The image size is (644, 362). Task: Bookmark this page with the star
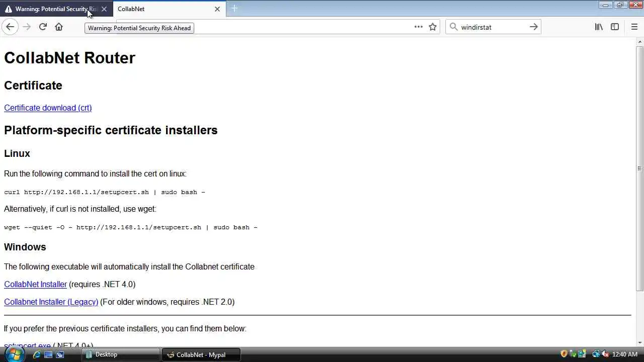[x=433, y=27]
